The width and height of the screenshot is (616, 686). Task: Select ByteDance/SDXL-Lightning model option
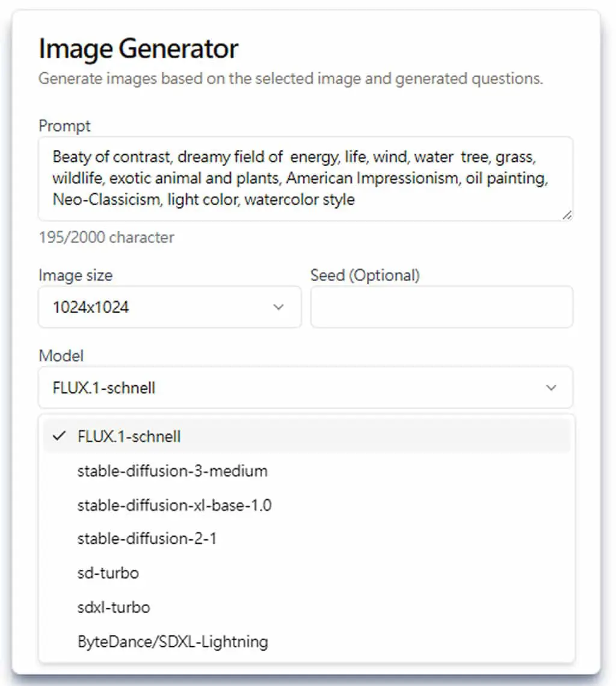[x=306, y=642]
